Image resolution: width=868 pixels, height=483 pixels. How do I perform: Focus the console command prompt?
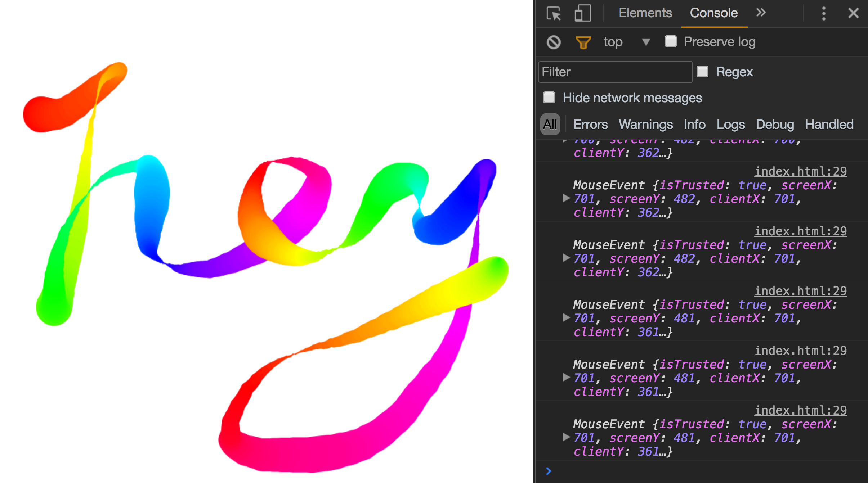click(x=612, y=470)
